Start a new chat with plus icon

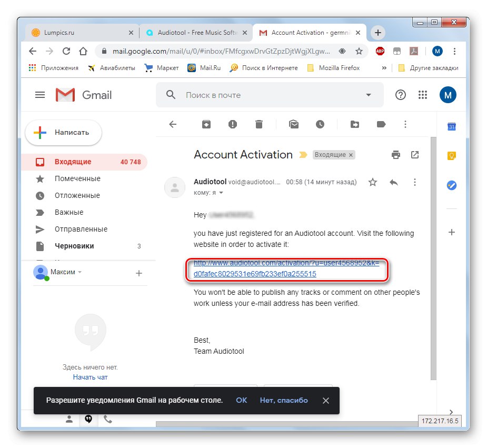(x=139, y=273)
